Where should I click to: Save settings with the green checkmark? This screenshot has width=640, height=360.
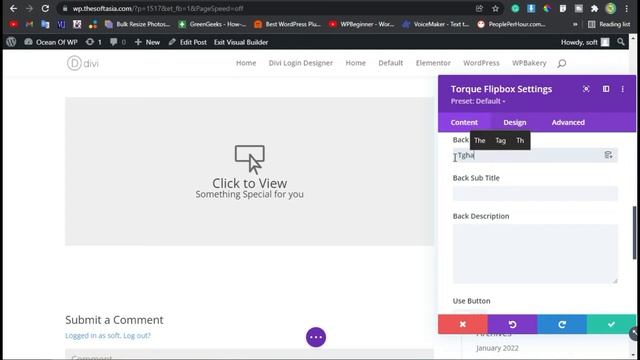click(611, 324)
